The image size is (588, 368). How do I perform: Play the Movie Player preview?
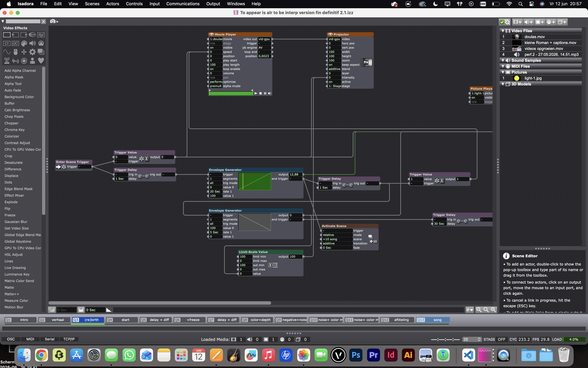coord(256,93)
